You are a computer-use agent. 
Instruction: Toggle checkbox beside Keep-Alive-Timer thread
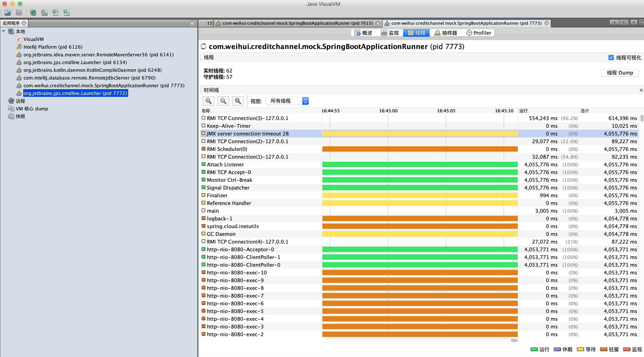(203, 126)
